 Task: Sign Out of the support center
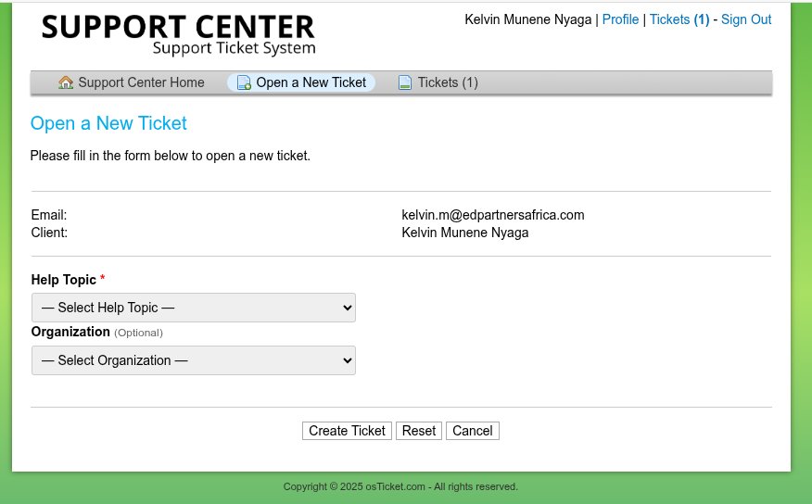tap(746, 19)
